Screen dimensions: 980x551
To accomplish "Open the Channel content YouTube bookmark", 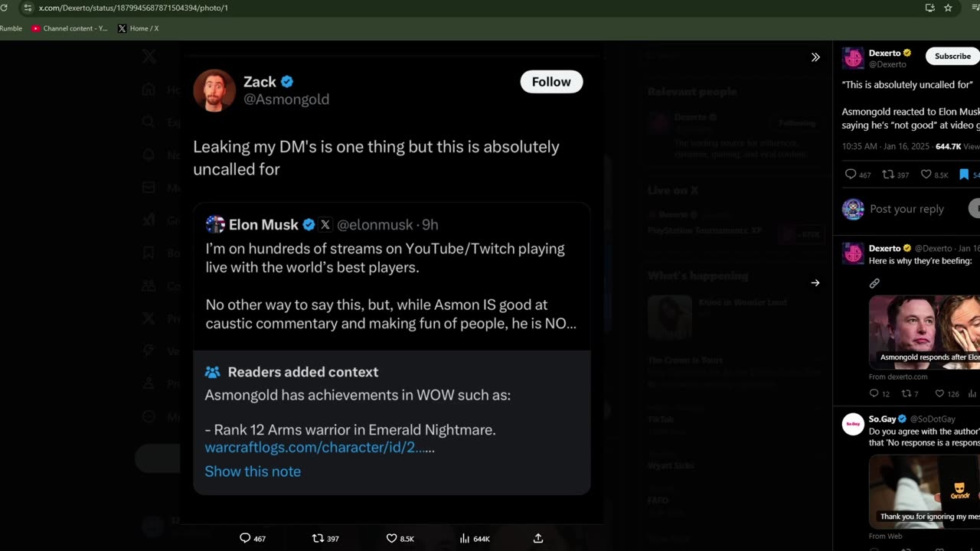I will tap(70, 28).
